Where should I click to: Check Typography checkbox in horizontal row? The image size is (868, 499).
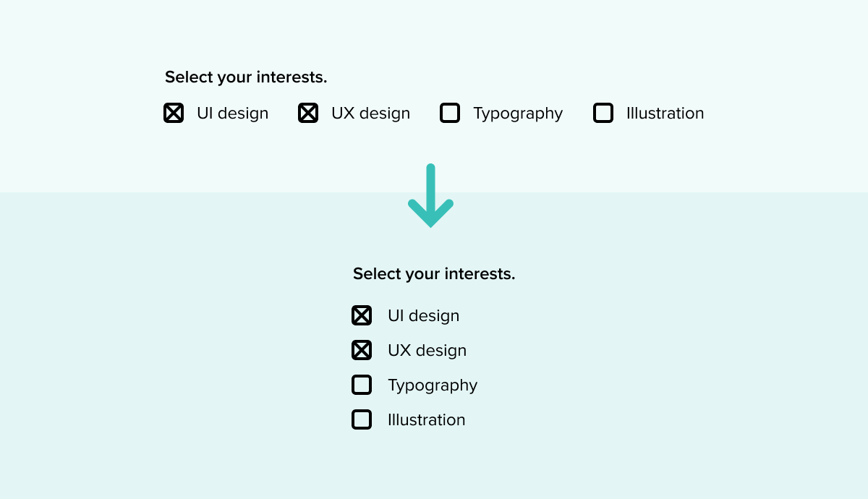click(x=450, y=113)
